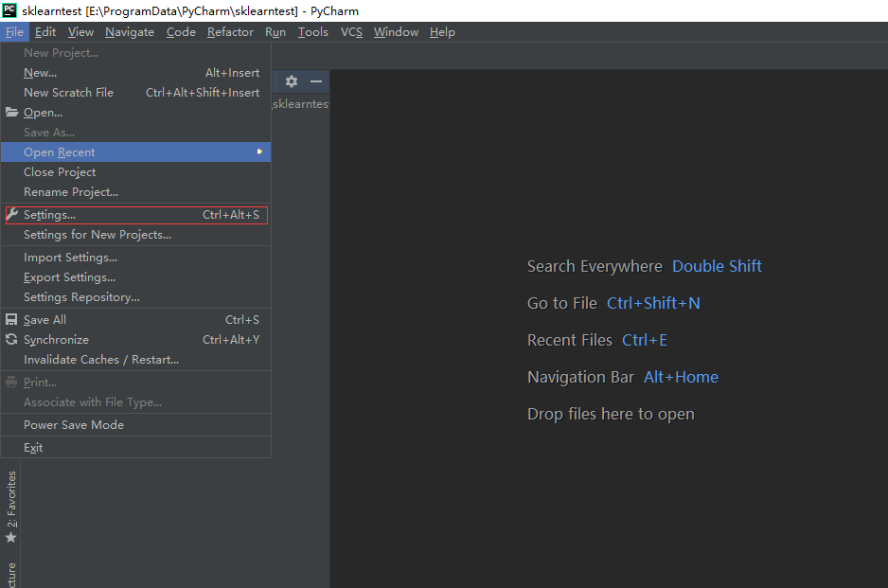Screen dimensions: 888x588
Task: Toggle Power Save Mode
Action: (136, 424)
